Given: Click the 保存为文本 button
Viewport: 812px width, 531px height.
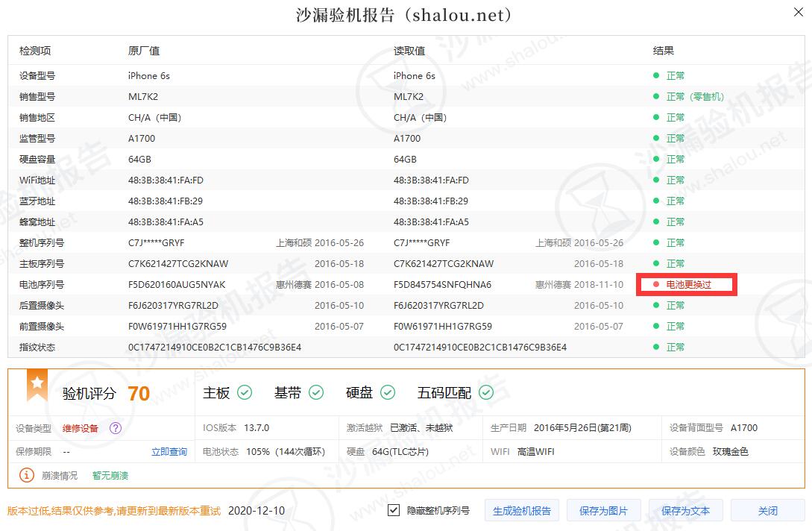Looking at the screenshot, I should tap(686, 511).
